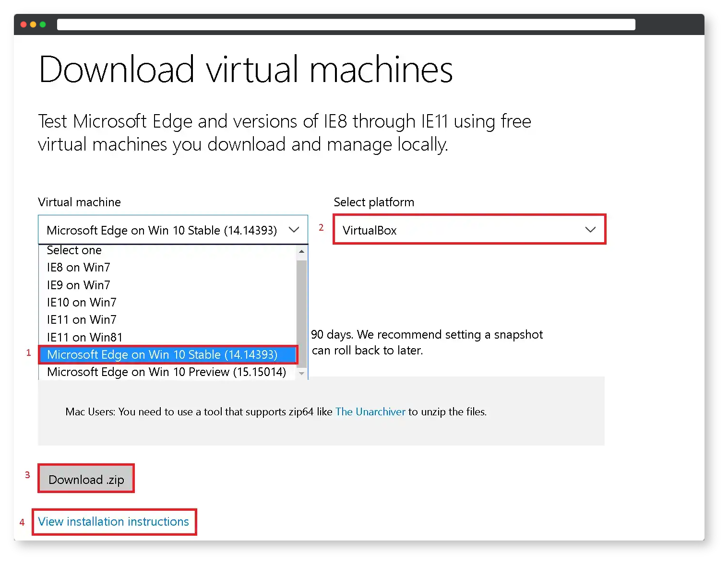The image size is (728, 564).
Task: Click the 'Mac Users' zip64 note text
Action: 276,411
